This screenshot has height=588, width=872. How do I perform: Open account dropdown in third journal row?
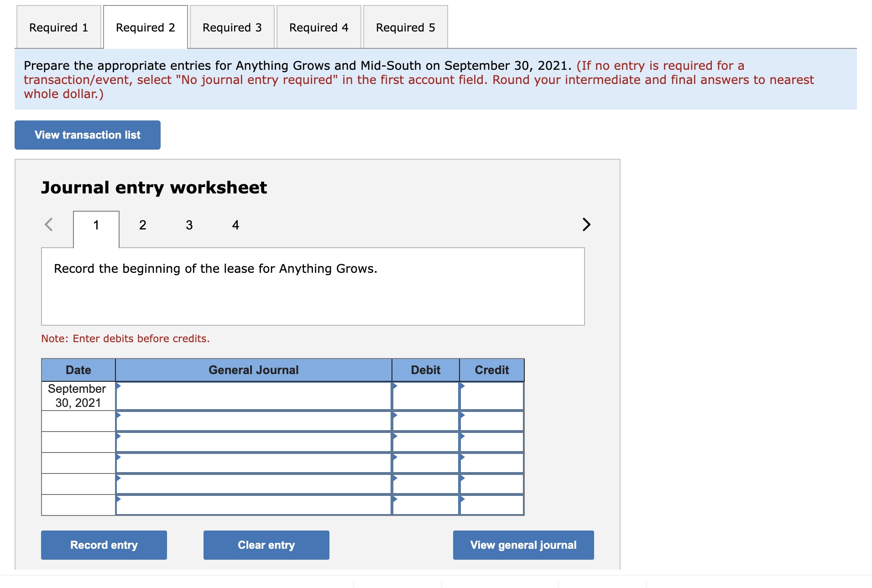(x=254, y=442)
